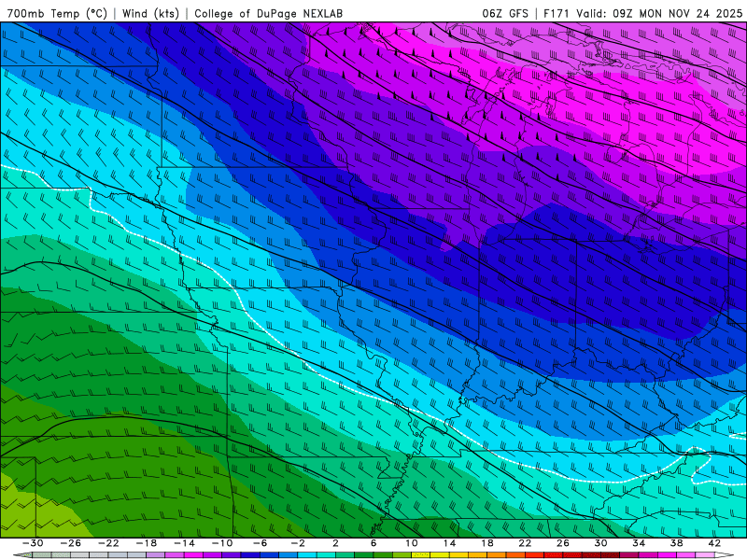
Task: Select the positive 10 label on the color scale
Action: [412, 543]
